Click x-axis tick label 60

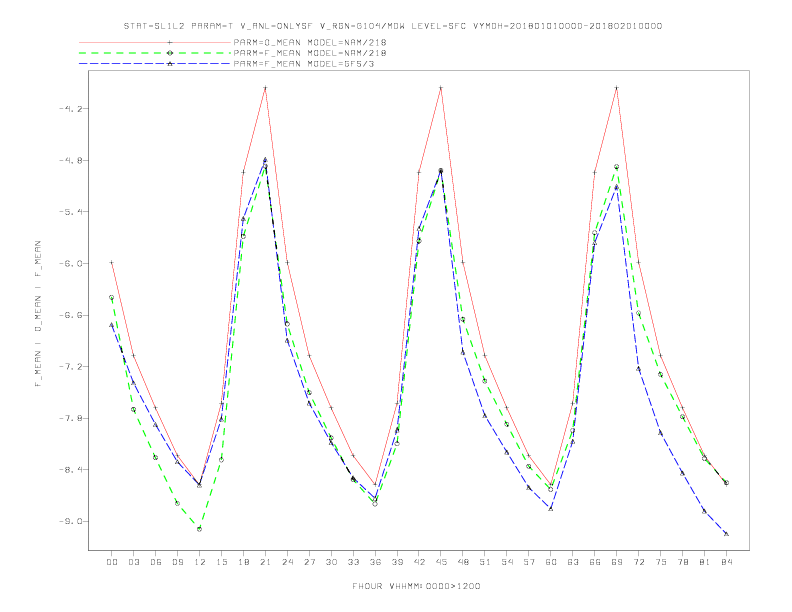pos(551,562)
